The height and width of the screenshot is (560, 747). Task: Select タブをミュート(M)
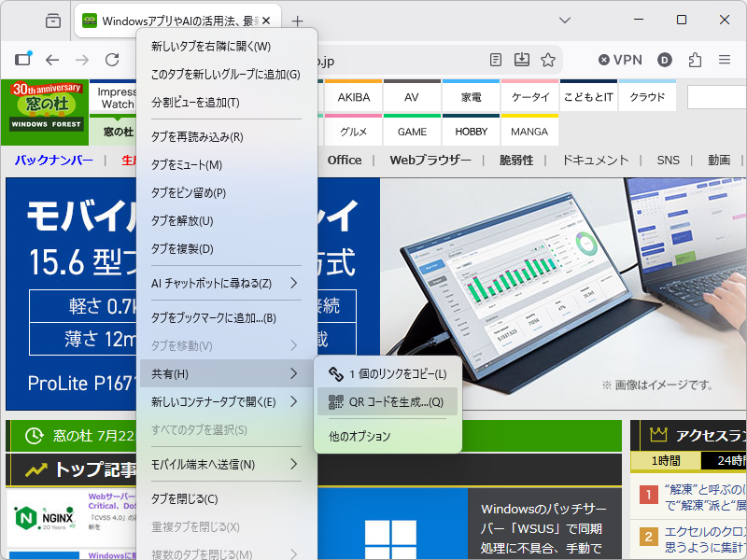point(227,165)
